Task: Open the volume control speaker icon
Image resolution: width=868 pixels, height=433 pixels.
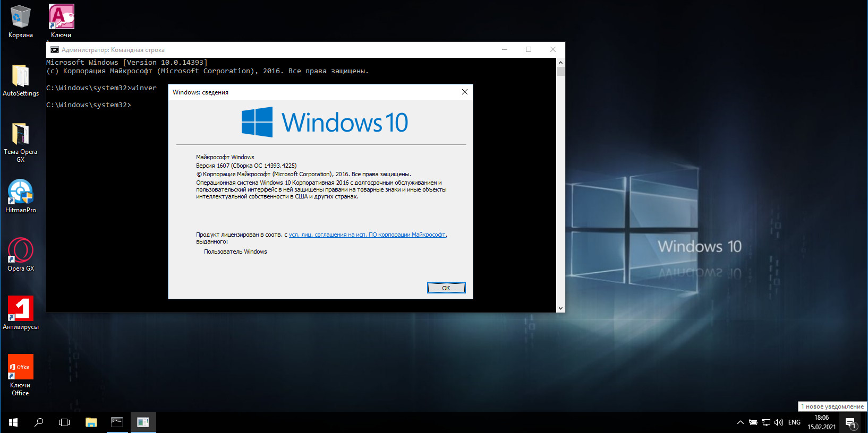Action: click(x=779, y=423)
